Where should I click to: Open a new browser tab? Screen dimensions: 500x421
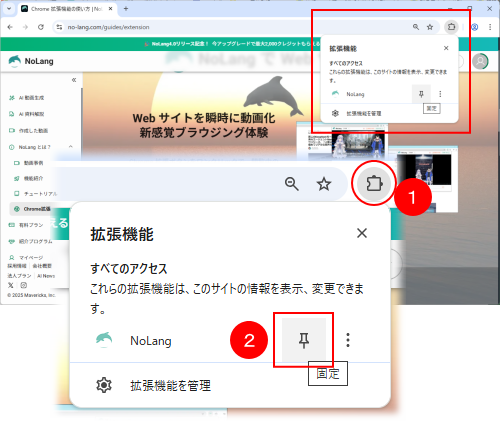[126, 9]
